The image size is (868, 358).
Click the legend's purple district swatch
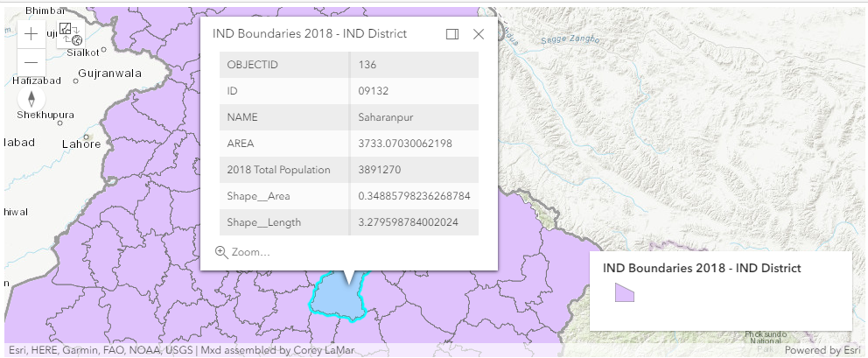pyautogui.click(x=625, y=293)
